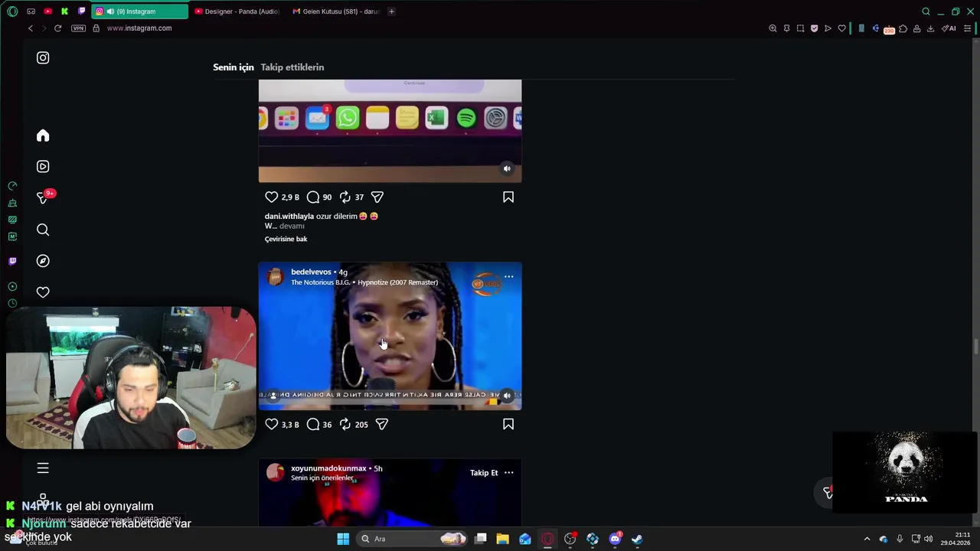This screenshot has width=980, height=551.
Task: Open The Notorious B.I.G. Hypnotize audio link
Action: point(364,282)
